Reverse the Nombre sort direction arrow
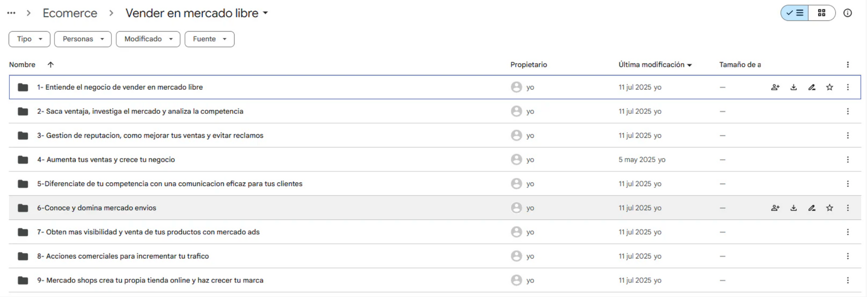The height and width of the screenshot is (297, 868). (x=50, y=65)
